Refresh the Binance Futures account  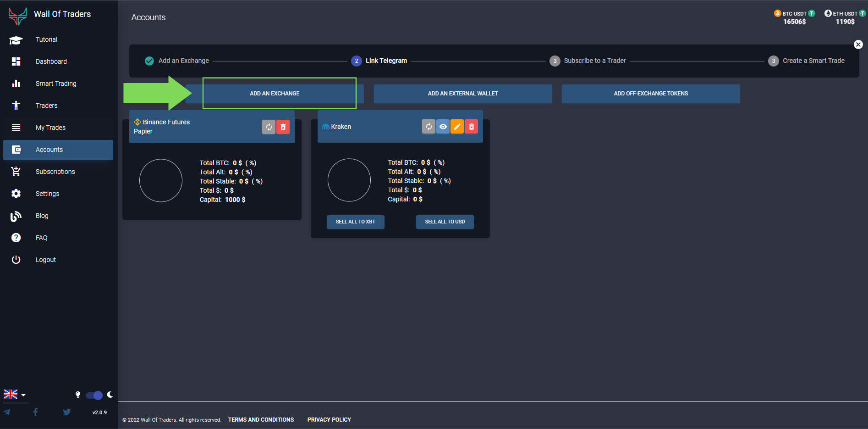269,127
